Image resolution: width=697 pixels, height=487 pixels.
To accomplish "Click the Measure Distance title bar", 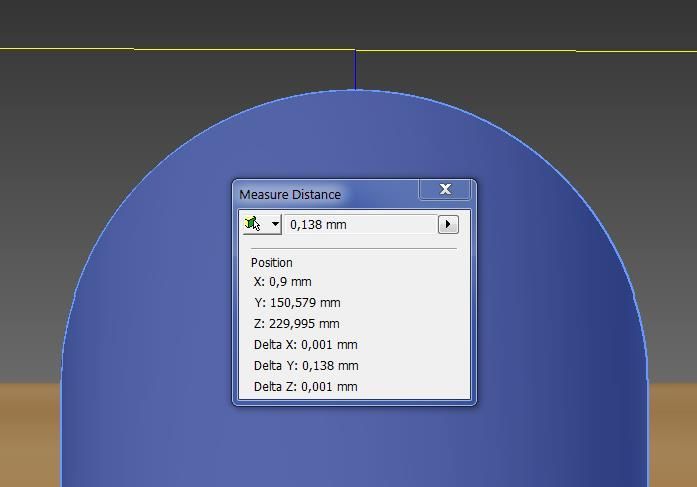I will (320, 194).
